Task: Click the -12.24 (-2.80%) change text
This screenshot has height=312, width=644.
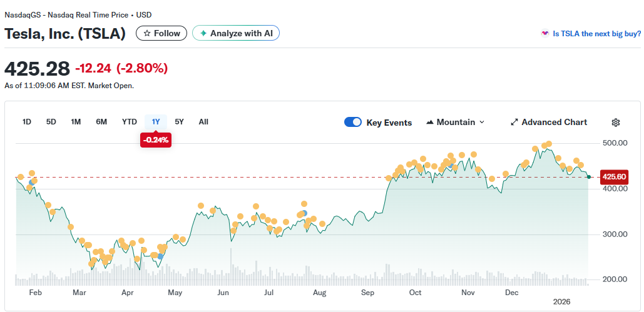Action: tap(121, 69)
